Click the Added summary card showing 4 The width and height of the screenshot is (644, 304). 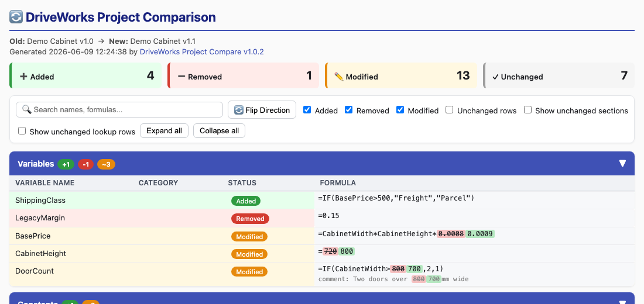85,75
